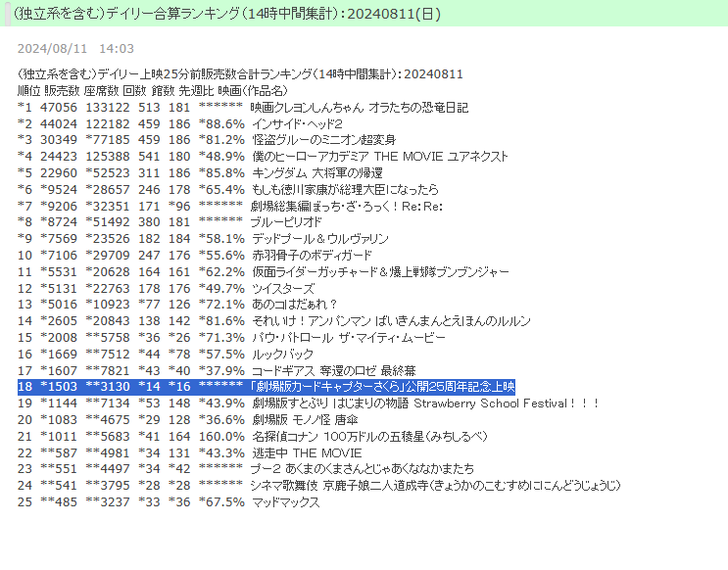Select the row for ルックバック
The height and width of the screenshot is (570, 728).
click(x=166, y=355)
